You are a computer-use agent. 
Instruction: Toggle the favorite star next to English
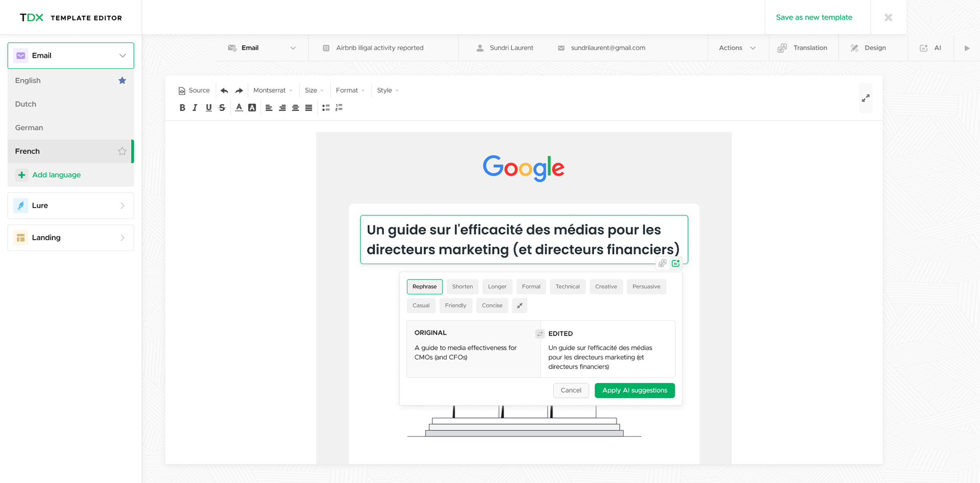(122, 80)
